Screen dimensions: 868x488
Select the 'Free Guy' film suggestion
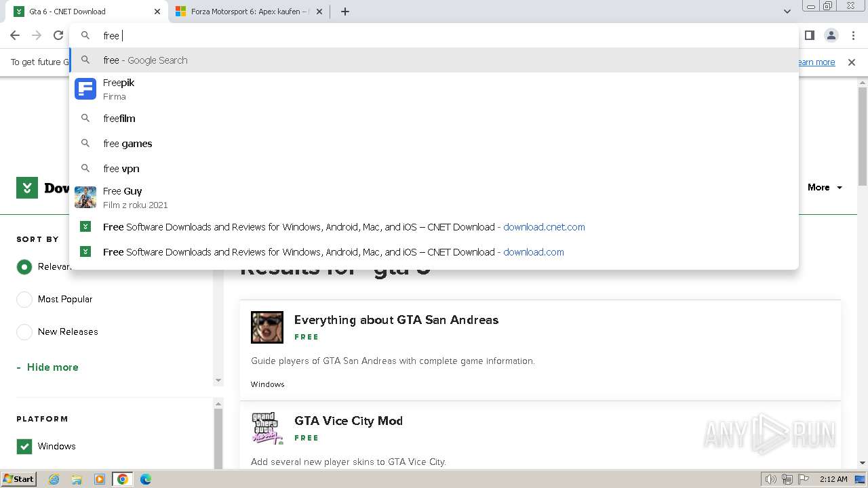(x=434, y=197)
